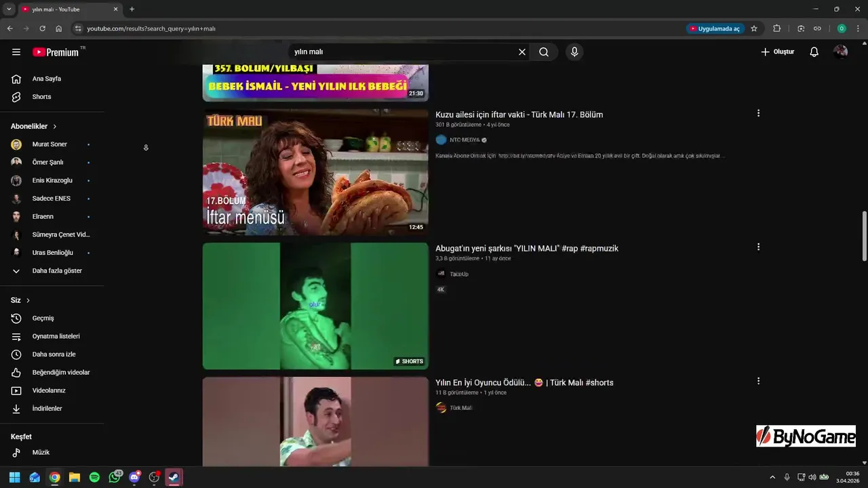The height and width of the screenshot is (488, 868).
Task: Play the green YILIN MALI Shorts thumbnail
Action: click(315, 306)
